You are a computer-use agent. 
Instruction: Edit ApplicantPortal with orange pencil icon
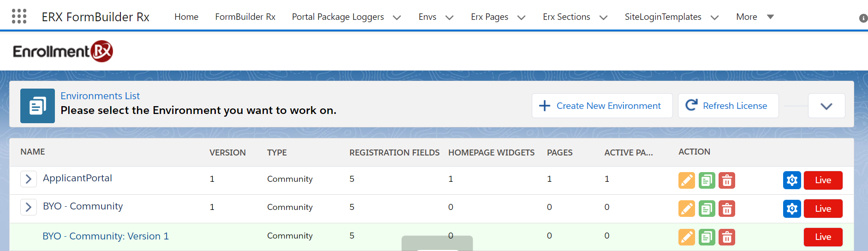[687, 180]
